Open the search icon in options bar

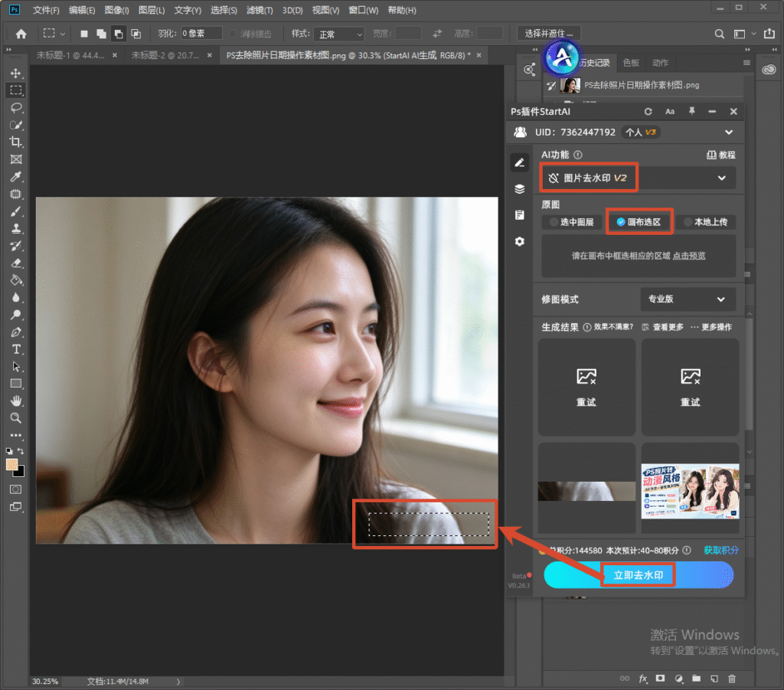click(x=719, y=34)
